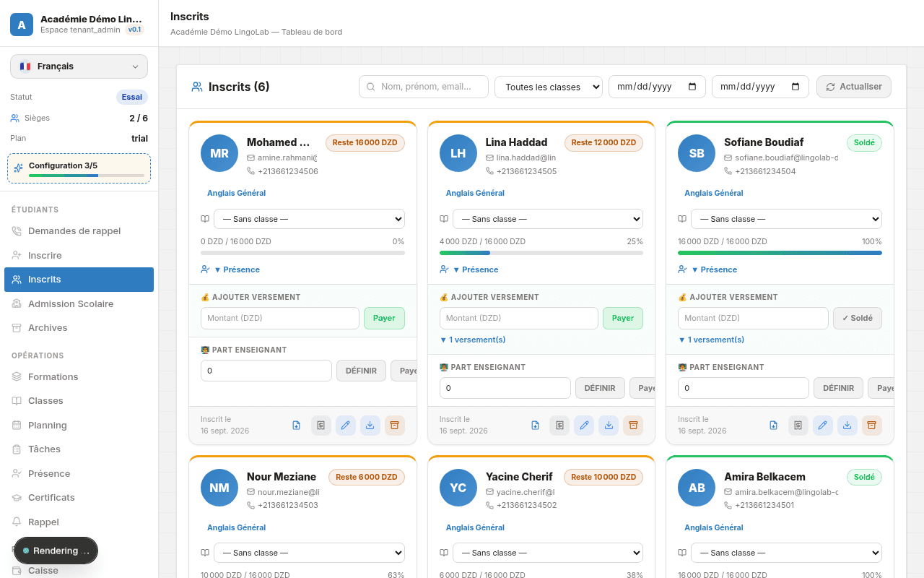
Task: Click the archive icon on Sofiane Boudiaf's card
Action: pyautogui.click(x=872, y=425)
